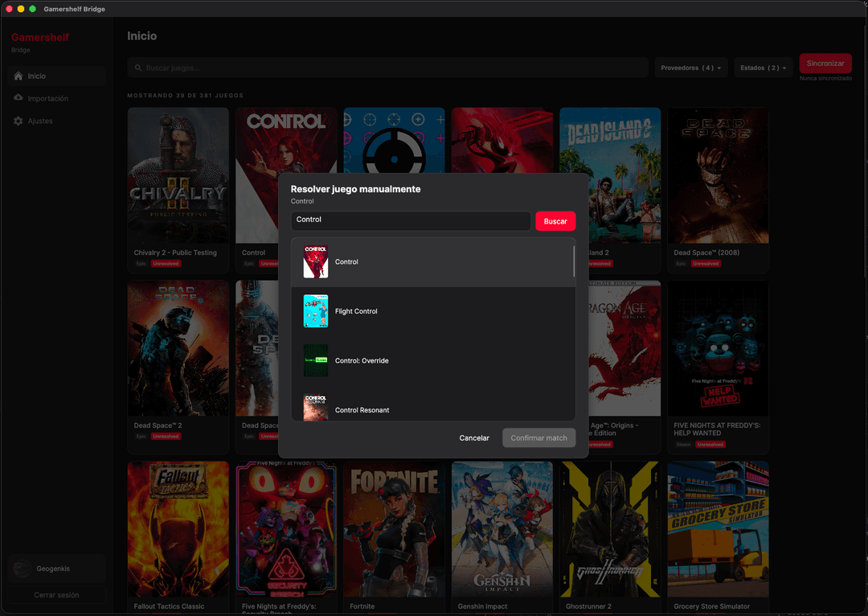Cancel the manual resolve dialog
The width and height of the screenshot is (868, 616).
[474, 438]
